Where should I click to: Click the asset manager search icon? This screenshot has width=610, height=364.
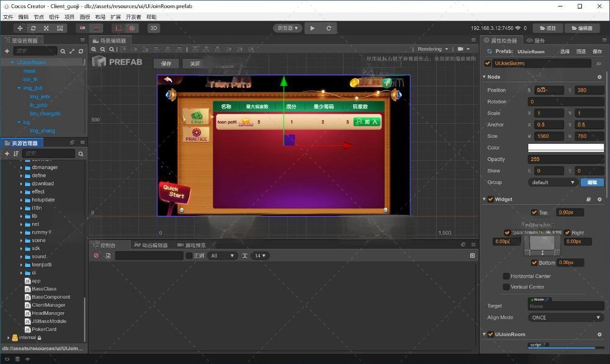(x=81, y=154)
